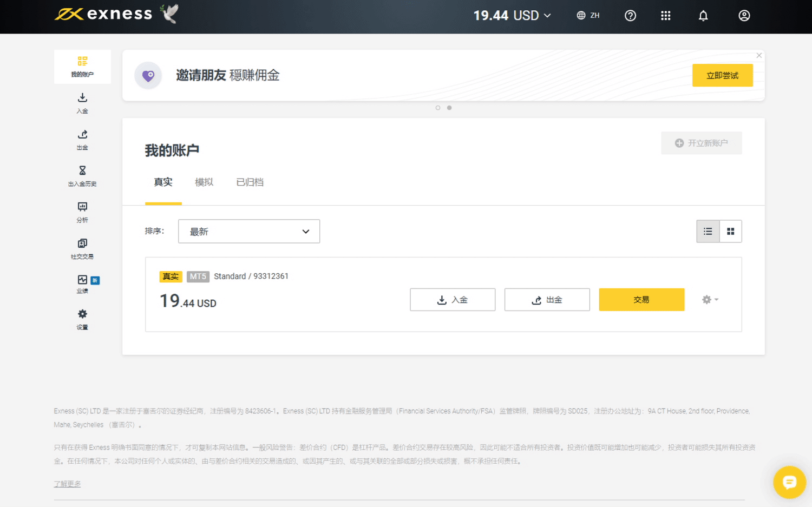Open the 了解更多 footer link
This screenshot has width=812, height=507.
click(x=67, y=484)
